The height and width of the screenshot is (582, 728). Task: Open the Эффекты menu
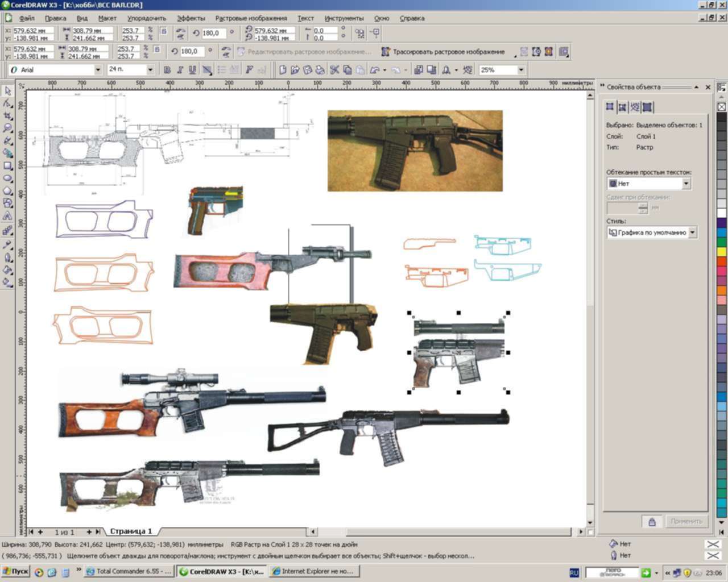tap(191, 18)
